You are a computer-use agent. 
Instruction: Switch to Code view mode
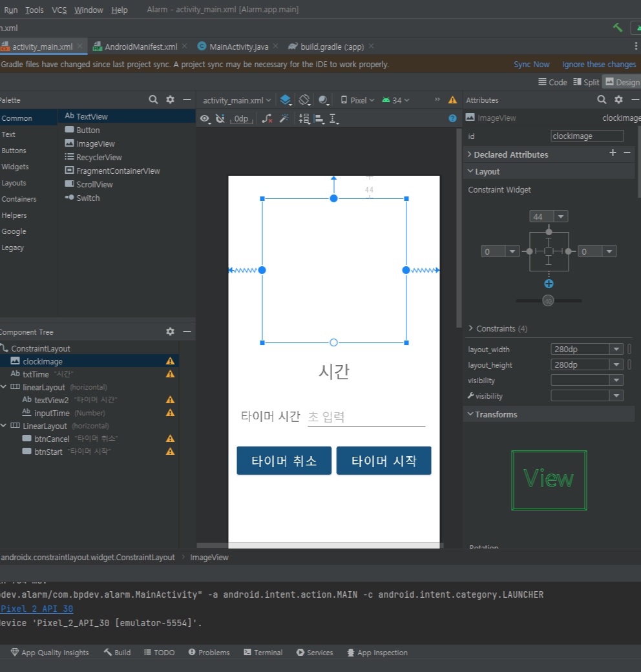pos(552,82)
